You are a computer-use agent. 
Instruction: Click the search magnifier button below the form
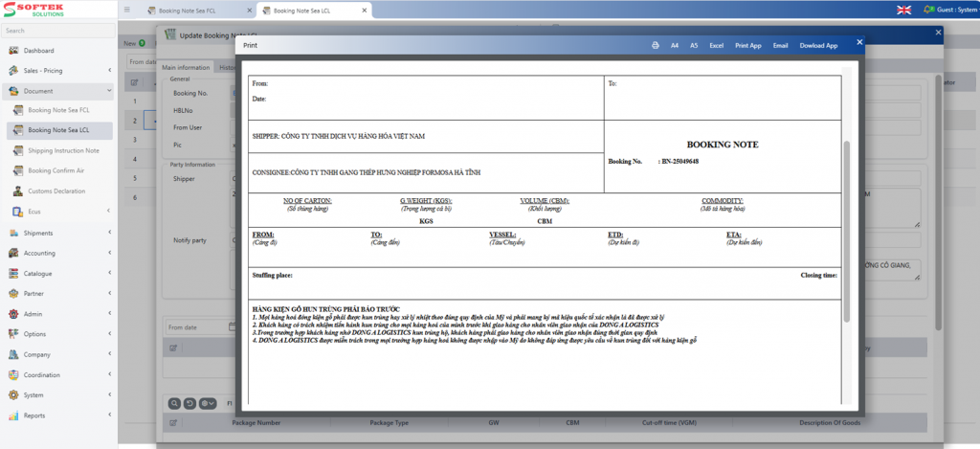click(x=173, y=403)
